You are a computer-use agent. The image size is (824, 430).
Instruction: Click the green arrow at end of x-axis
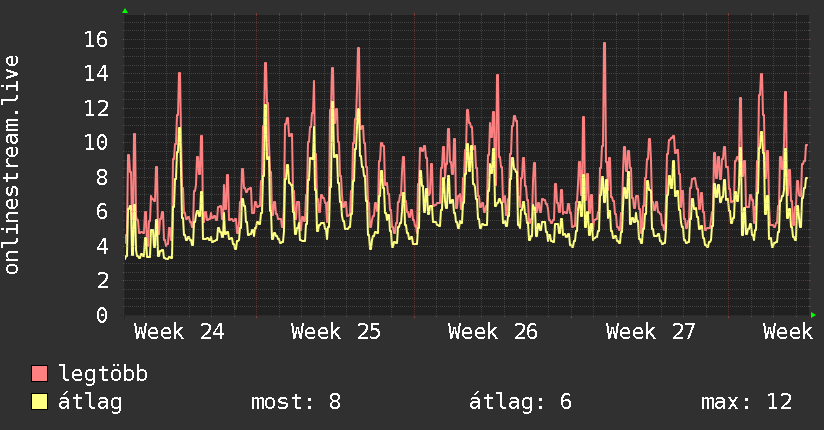pos(813,315)
